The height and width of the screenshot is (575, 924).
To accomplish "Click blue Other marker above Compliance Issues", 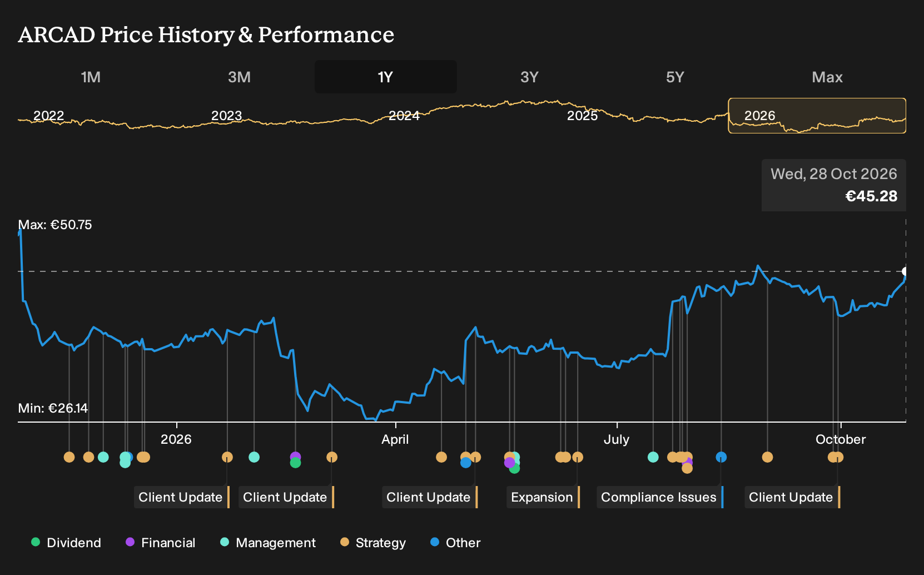I will pyautogui.click(x=721, y=457).
